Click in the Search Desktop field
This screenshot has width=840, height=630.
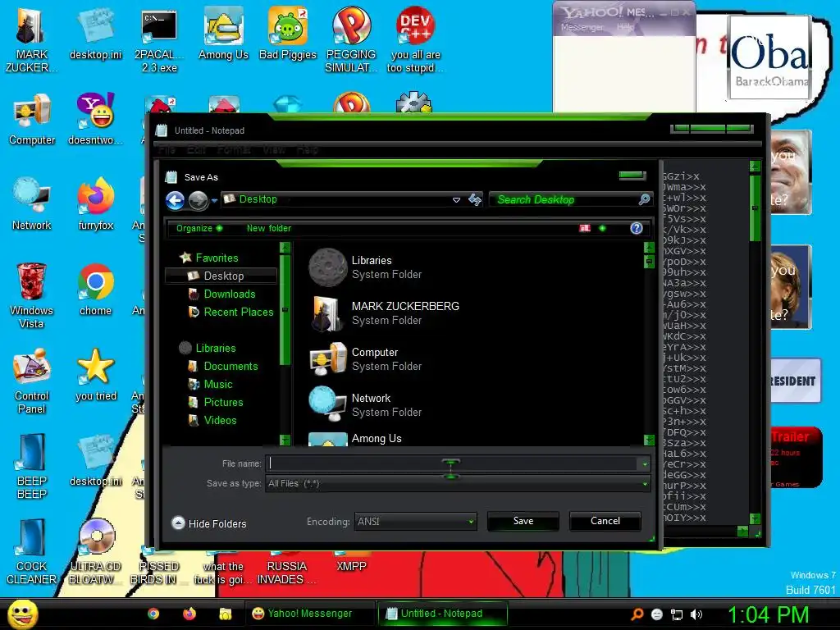pyautogui.click(x=563, y=200)
